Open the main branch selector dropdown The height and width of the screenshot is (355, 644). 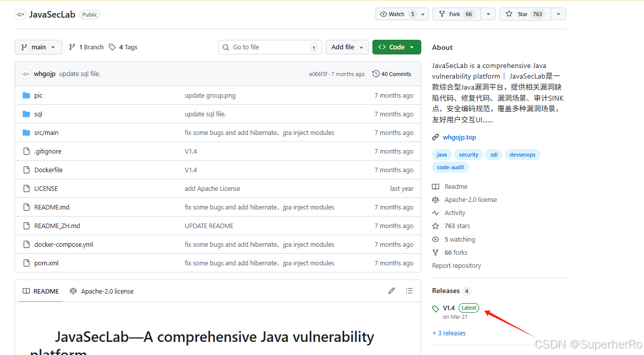tap(38, 47)
